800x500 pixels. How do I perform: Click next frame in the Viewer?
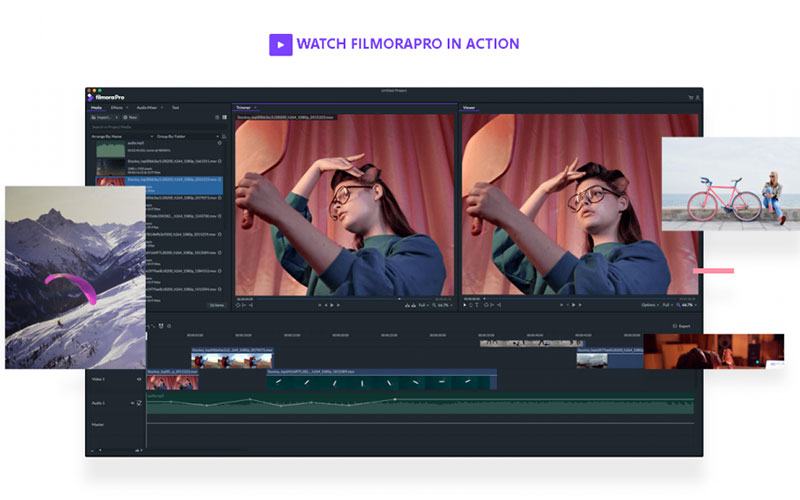(580, 305)
